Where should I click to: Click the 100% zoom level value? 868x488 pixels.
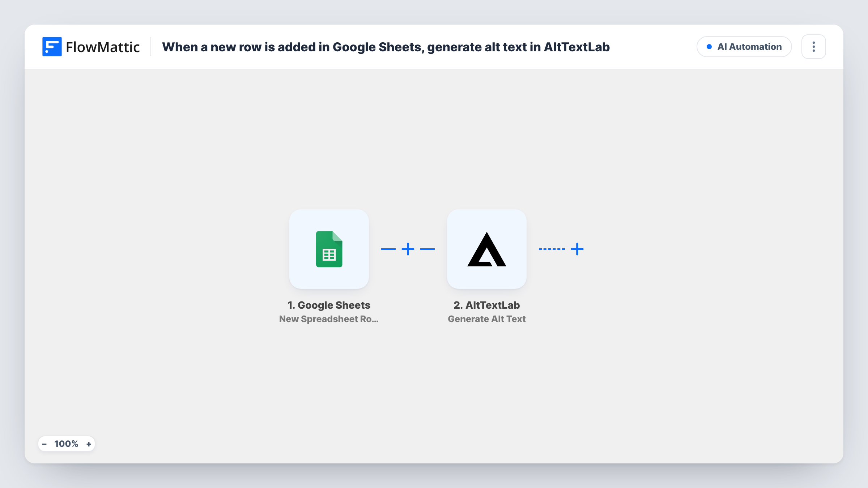66,444
